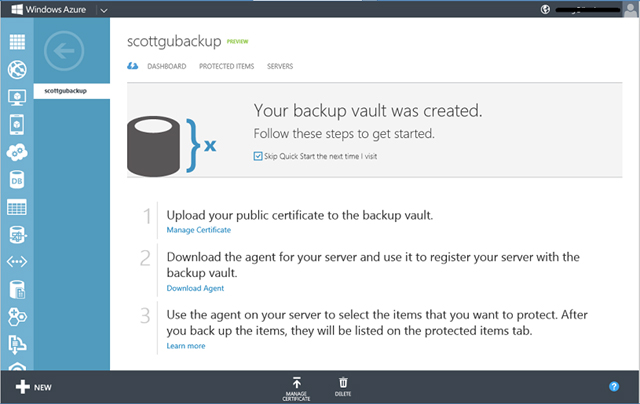This screenshot has height=404, width=640.
Task: Open Mobile Services phone icon in sidebar
Action: coord(16,125)
